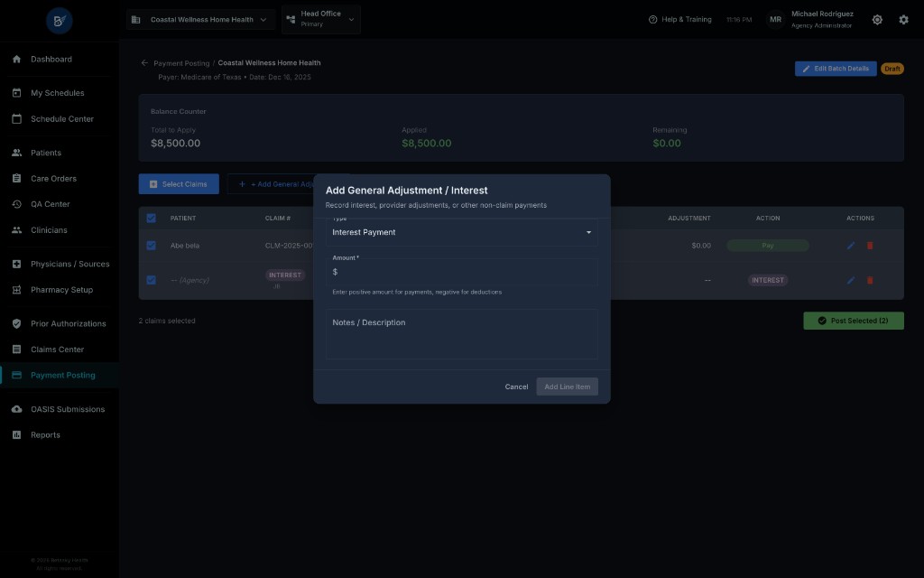The height and width of the screenshot is (578, 924).
Task: Delete the Agency interest row
Action: pyautogui.click(x=870, y=280)
